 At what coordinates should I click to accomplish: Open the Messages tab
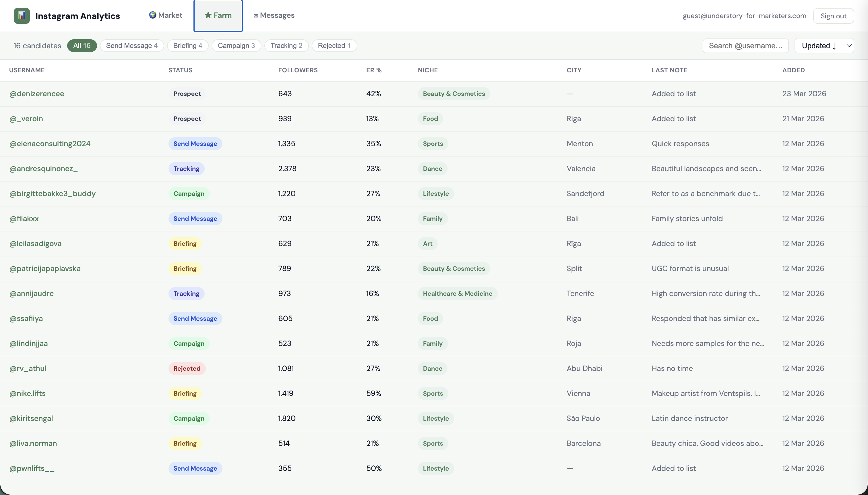click(x=274, y=15)
